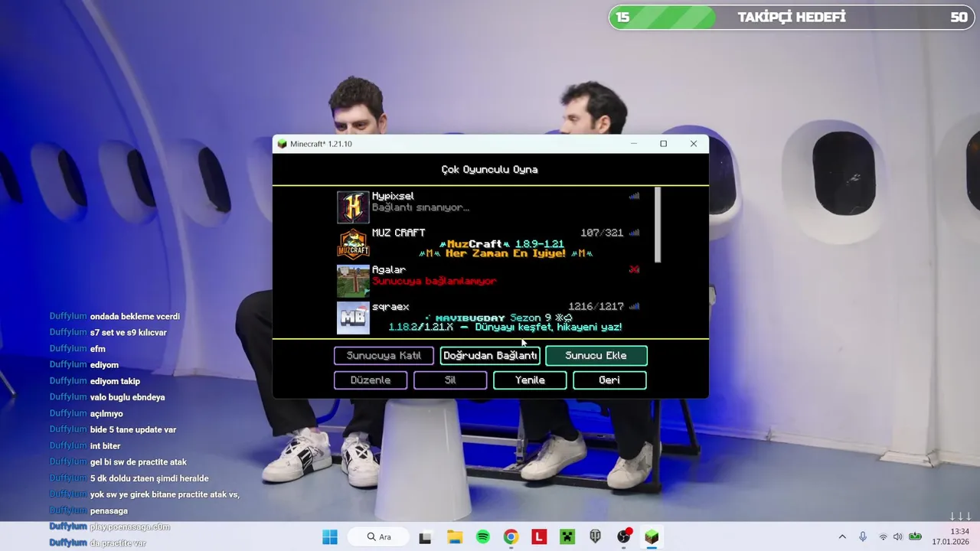Click chat message 's7 set ve s9 kılıcvar'
The image size is (980, 551).
point(128,333)
